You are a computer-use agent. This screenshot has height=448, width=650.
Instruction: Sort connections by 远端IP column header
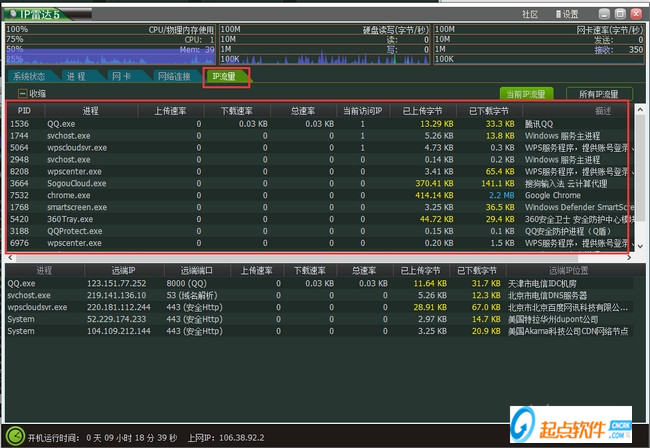tap(124, 271)
